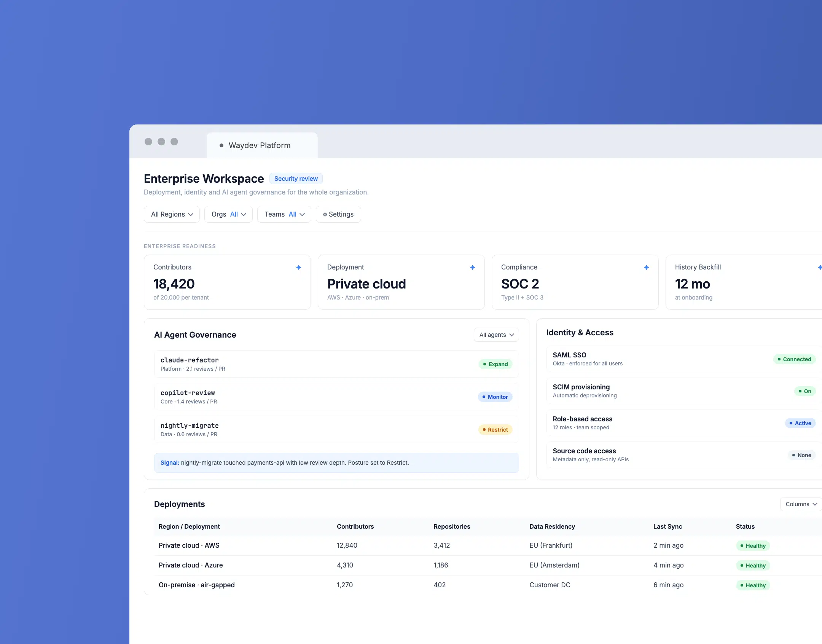Click the Contributors column header in Deployments
Image resolution: width=822 pixels, height=644 pixels.
pyautogui.click(x=355, y=526)
